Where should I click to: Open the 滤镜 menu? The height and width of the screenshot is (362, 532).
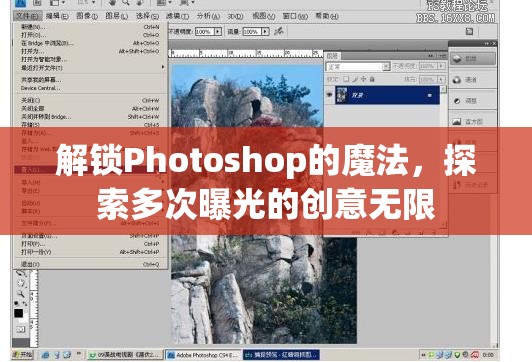pyautogui.click(x=177, y=16)
